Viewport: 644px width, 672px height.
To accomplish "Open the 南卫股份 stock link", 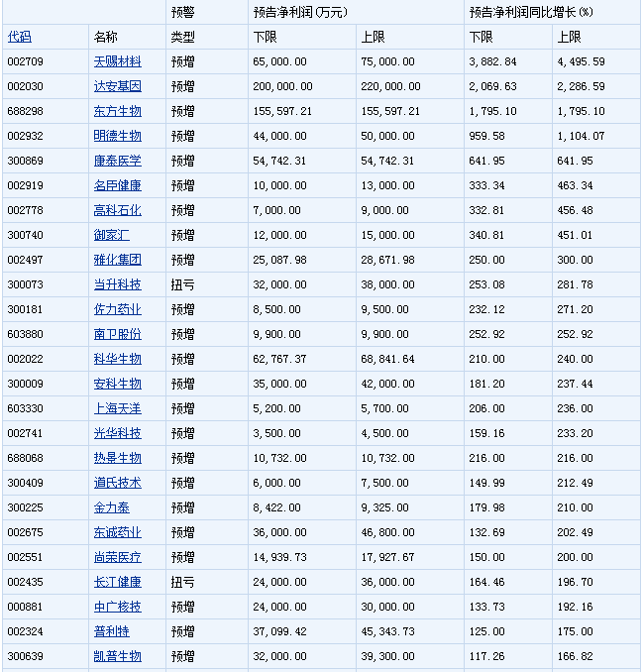I will click(x=117, y=334).
